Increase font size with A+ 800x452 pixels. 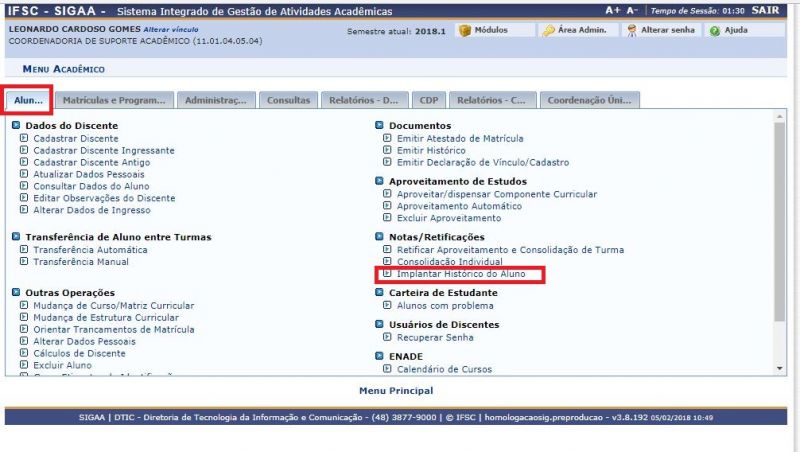tap(612, 9)
